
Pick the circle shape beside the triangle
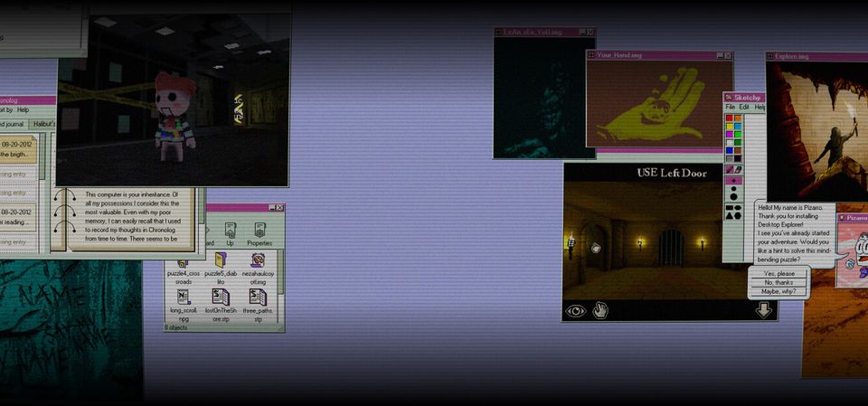click(x=738, y=216)
